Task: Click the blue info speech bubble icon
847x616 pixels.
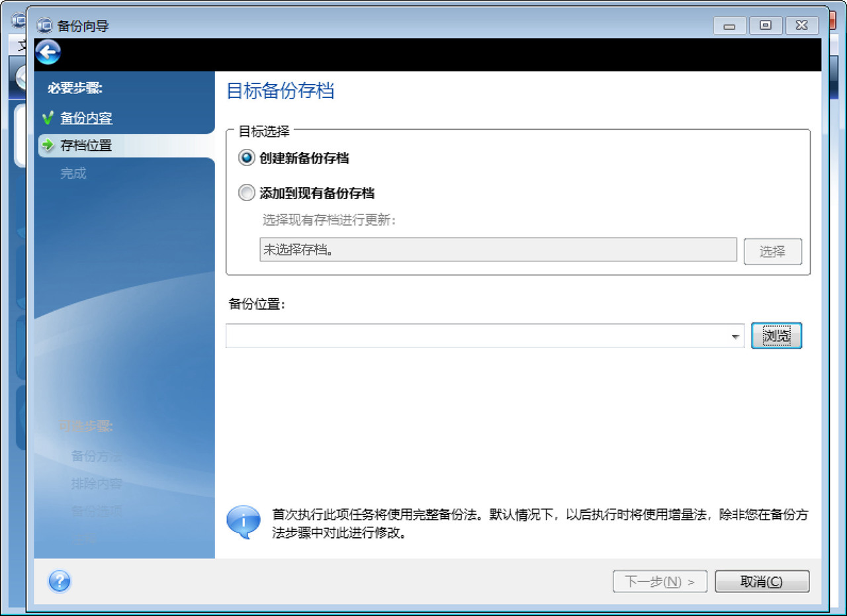Action: 243,521
